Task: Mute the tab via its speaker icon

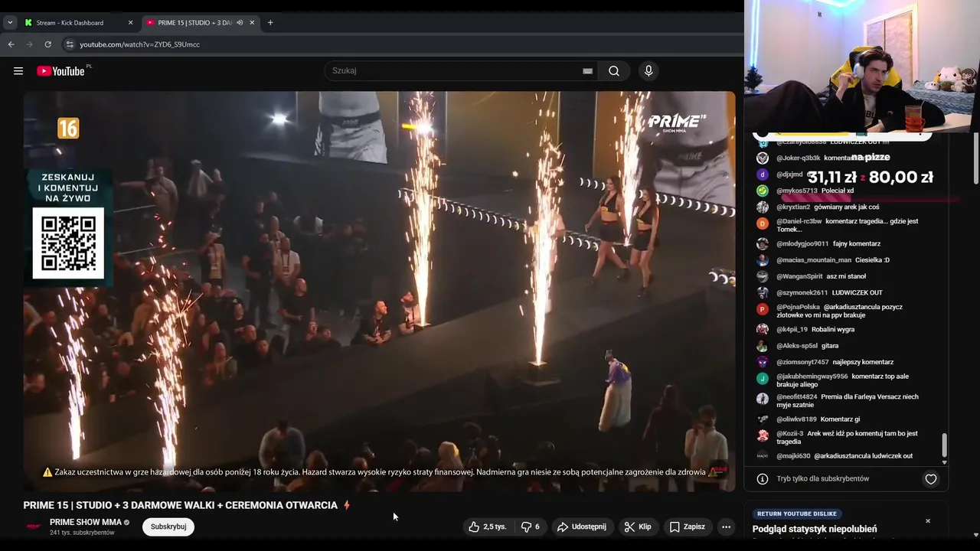Action: tap(240, 23)
